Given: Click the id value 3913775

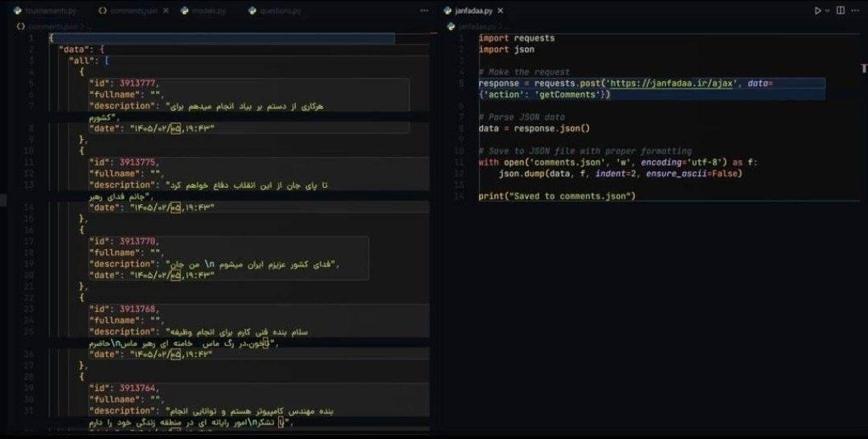Looking at the screenshot, I should click(x=137, y=162).
